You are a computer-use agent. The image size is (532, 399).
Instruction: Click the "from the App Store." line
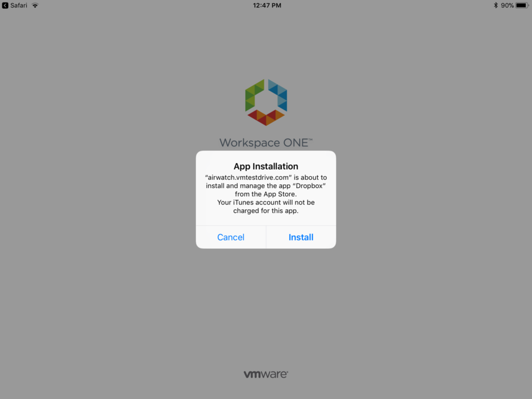[x=266, y=194]
